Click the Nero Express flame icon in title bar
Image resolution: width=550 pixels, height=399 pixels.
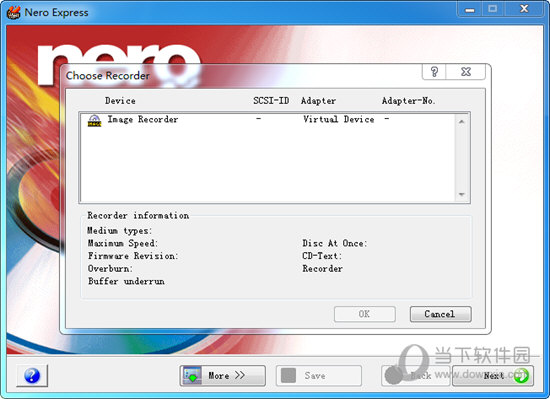point(13,12)
